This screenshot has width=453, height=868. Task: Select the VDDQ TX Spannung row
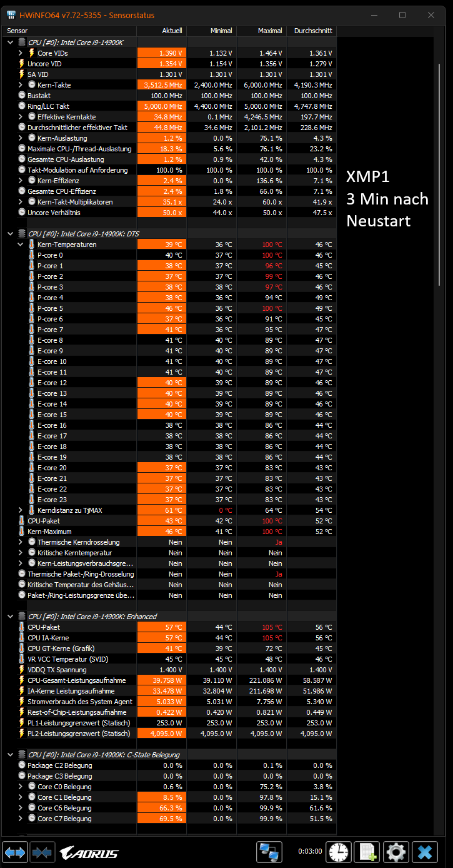coord(169,670)
